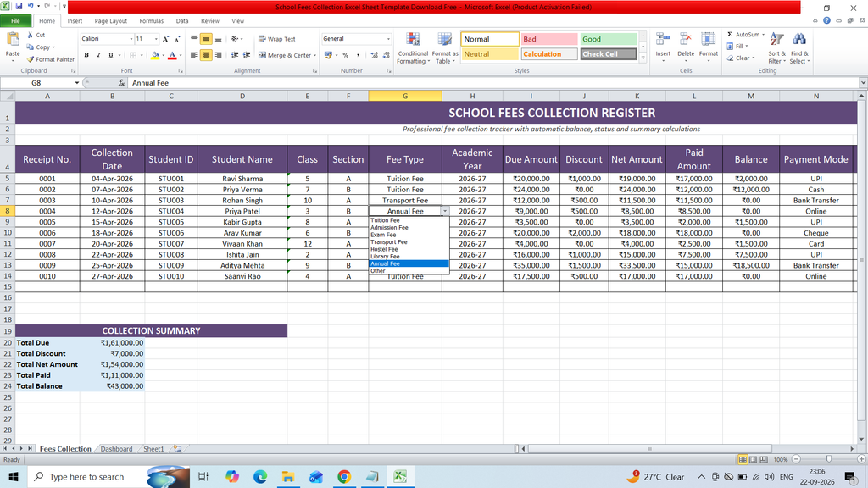Open the Dashboard sheet tab

coord(116,449)
